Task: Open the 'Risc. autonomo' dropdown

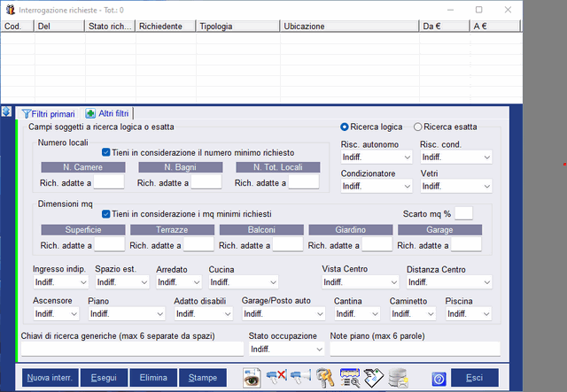Action: coord(377,158)
